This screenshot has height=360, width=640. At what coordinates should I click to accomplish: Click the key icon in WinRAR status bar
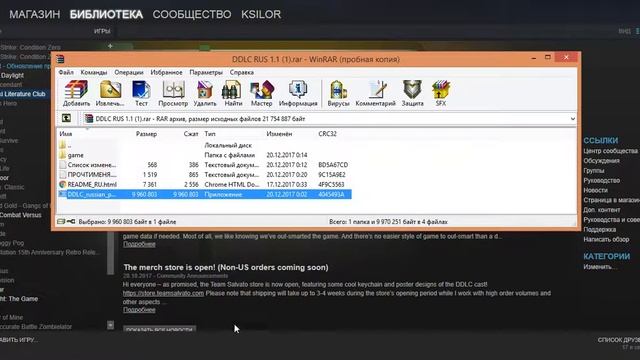71,222
